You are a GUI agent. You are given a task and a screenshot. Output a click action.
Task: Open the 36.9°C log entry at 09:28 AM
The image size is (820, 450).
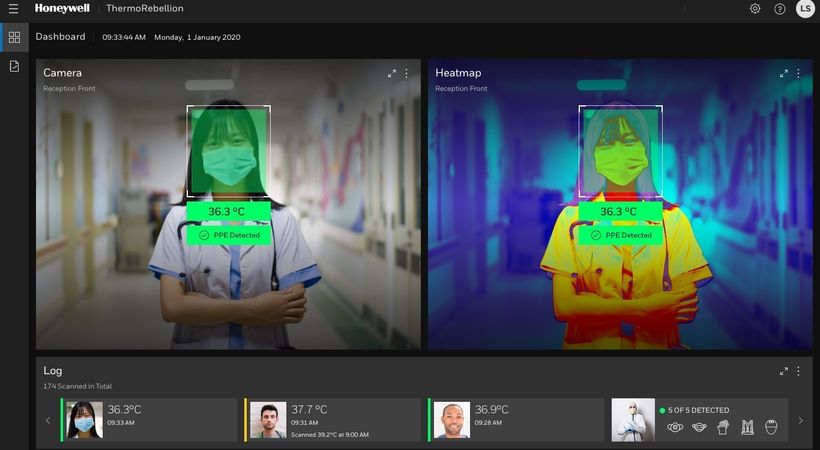516,420
